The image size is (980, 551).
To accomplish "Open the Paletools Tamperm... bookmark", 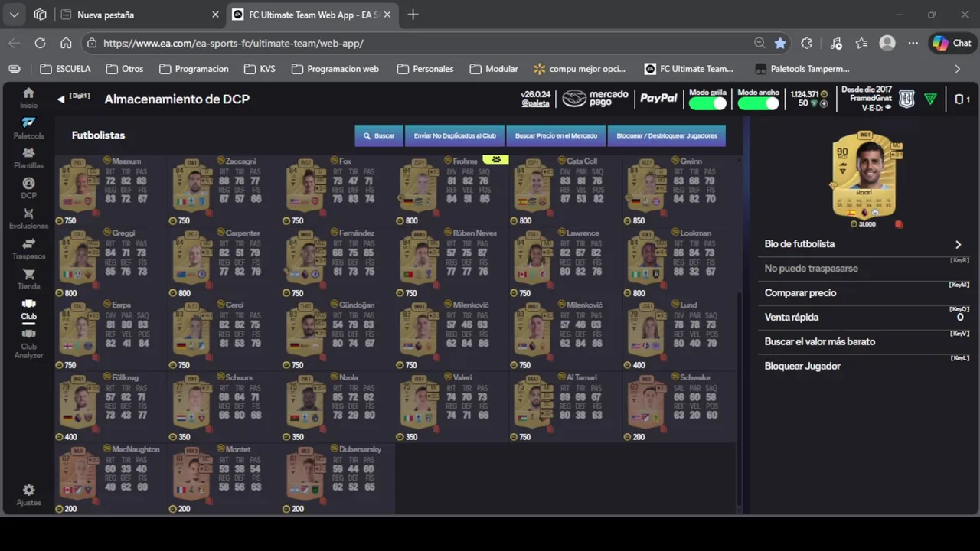I will point(802,69).
